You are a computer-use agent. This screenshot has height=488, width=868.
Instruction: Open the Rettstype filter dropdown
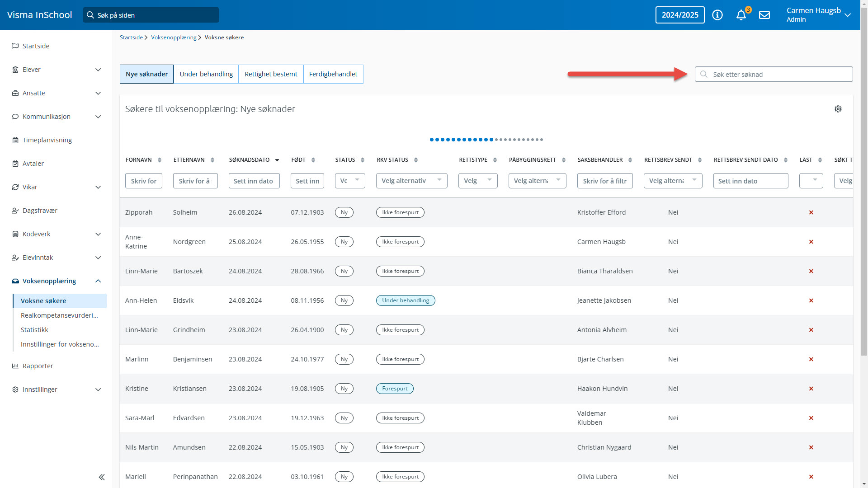click(478, 181)
